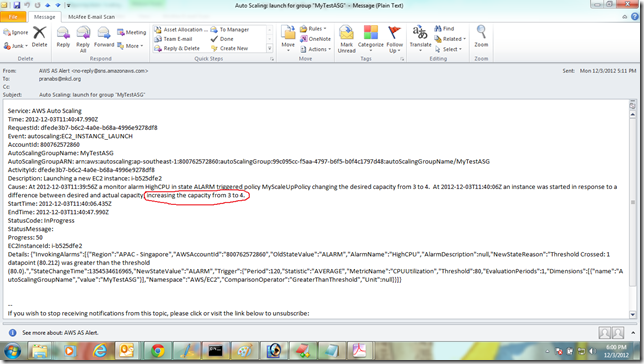
Task: Click text 'AutoScalingGroupName: MyTestASG'
Action: pyautogui.click(x=60, y=153)
